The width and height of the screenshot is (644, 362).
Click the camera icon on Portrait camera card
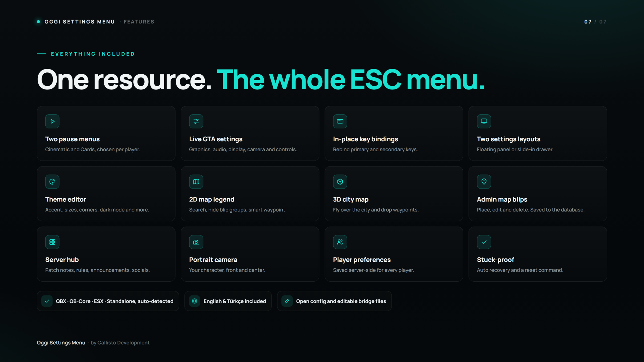tap(196, 242)
